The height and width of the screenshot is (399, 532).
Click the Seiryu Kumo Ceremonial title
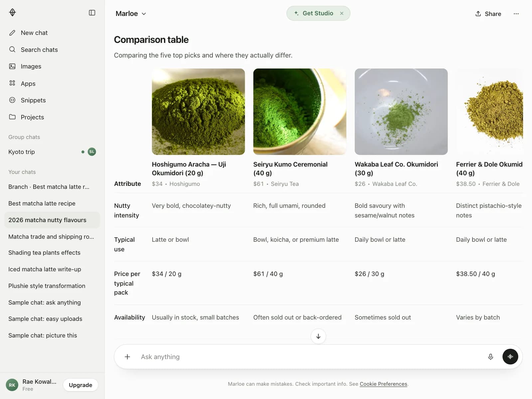[x=290, y=169]
